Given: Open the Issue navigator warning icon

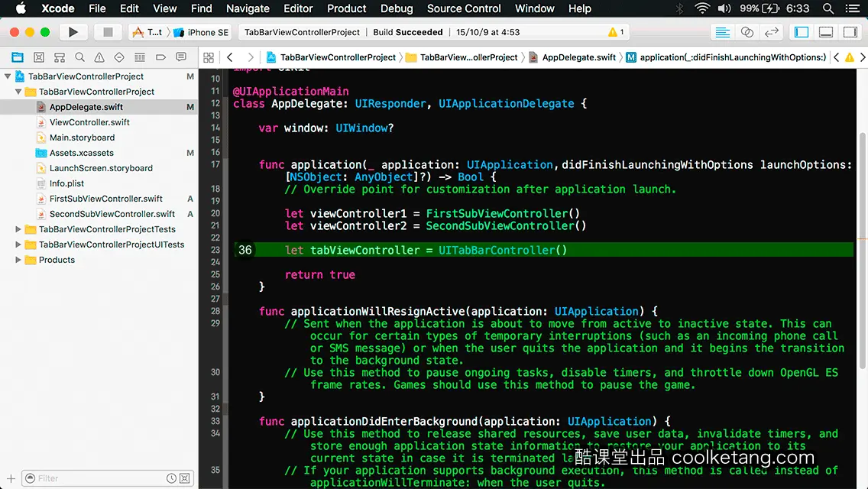Looking at the screenshot, I should point(99,57).
